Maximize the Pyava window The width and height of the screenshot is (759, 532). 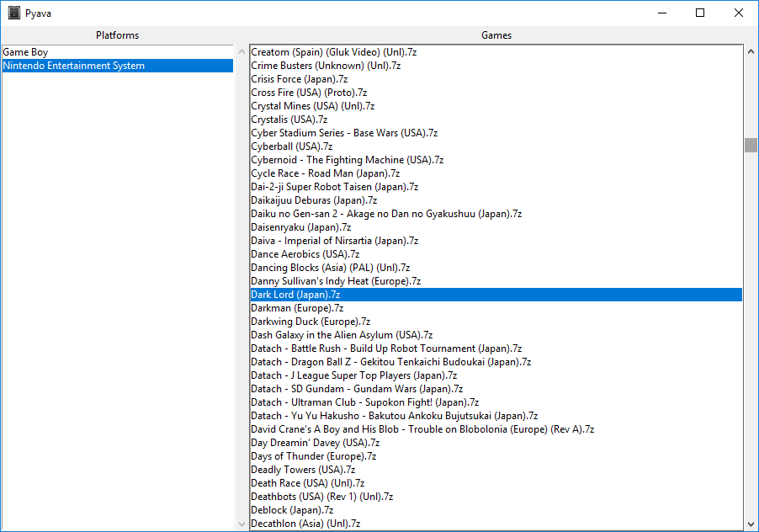[x=700, y=13]
